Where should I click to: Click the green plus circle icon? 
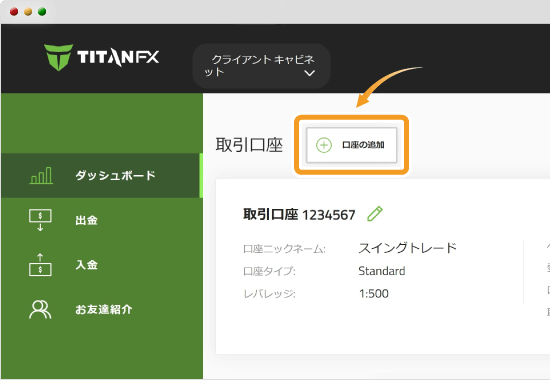(324, 145)
